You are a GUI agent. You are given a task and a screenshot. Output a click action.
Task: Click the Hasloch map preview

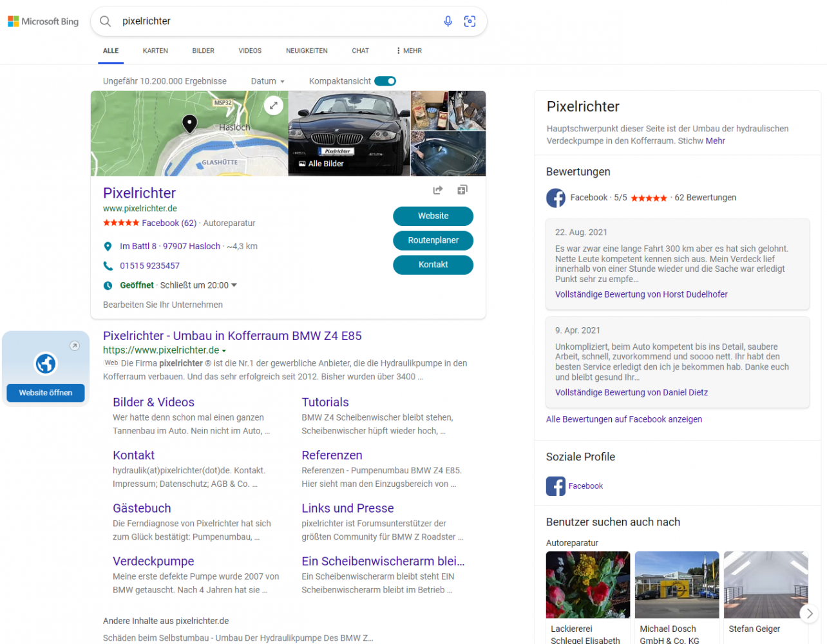189,133
